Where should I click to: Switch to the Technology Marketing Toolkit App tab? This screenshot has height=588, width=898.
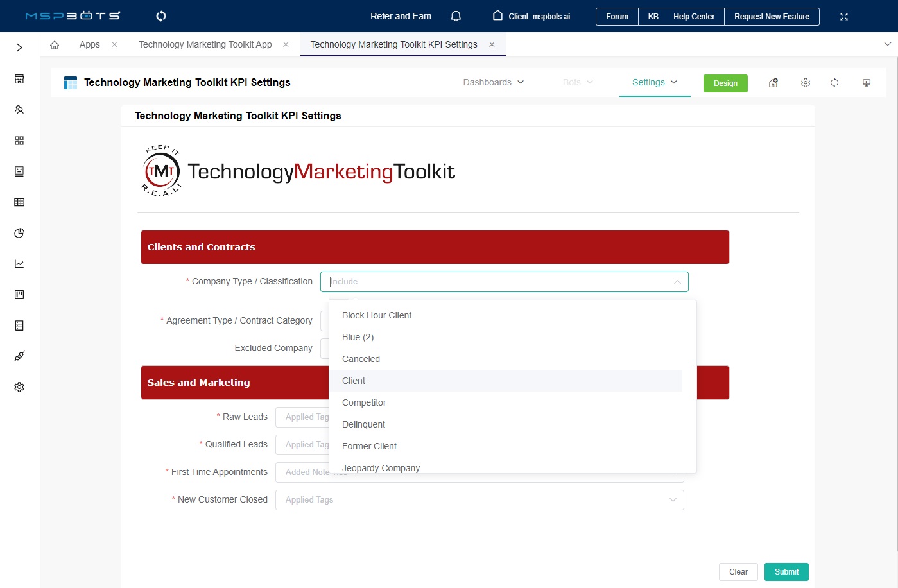point(205,44)
